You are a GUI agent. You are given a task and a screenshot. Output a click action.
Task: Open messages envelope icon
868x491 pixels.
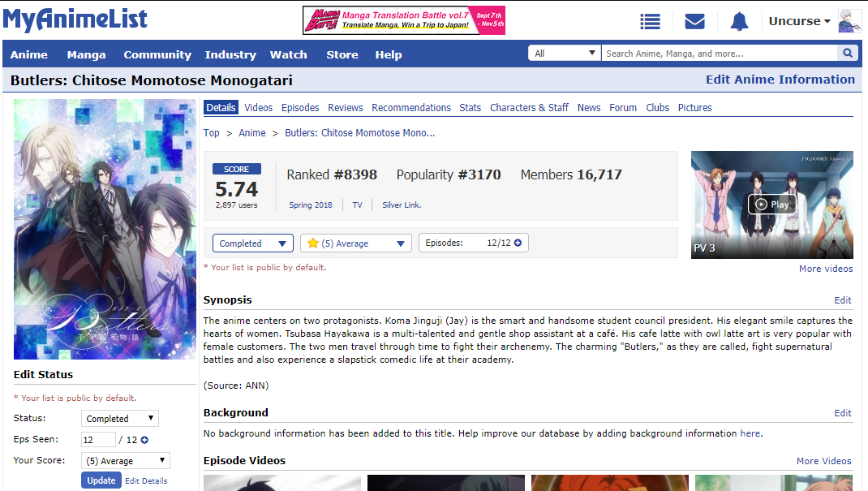pos(694,22)
